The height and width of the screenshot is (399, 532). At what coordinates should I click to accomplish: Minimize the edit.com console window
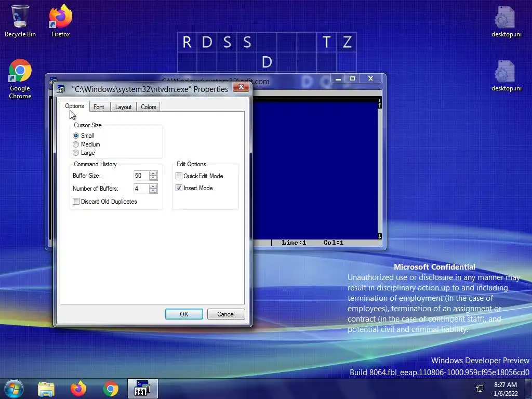(338, 79)
